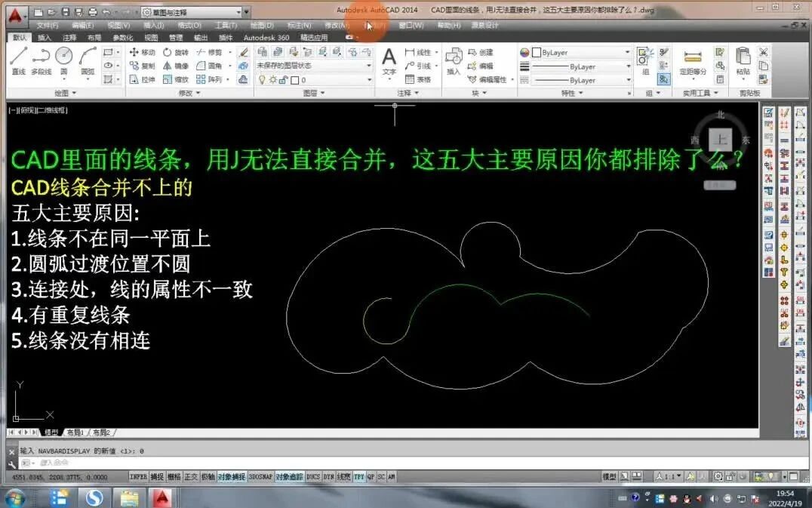The height and width of the screenshot is (508, 812).
Task: Click the Save icon in quick access toolbar
Action: click(x=65, y=11)
